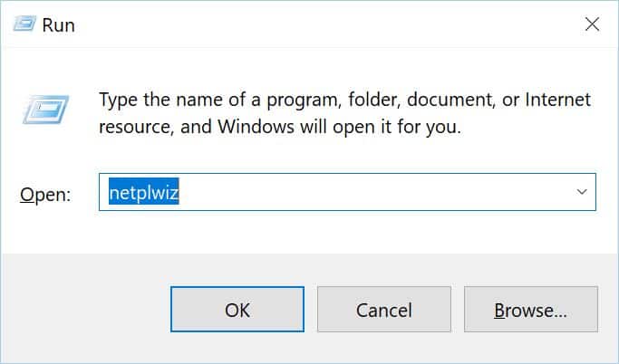Dismiss the dialog using Cancel
Image resolution: width=619 pixels, height=364 pixels.
point(384,309)
